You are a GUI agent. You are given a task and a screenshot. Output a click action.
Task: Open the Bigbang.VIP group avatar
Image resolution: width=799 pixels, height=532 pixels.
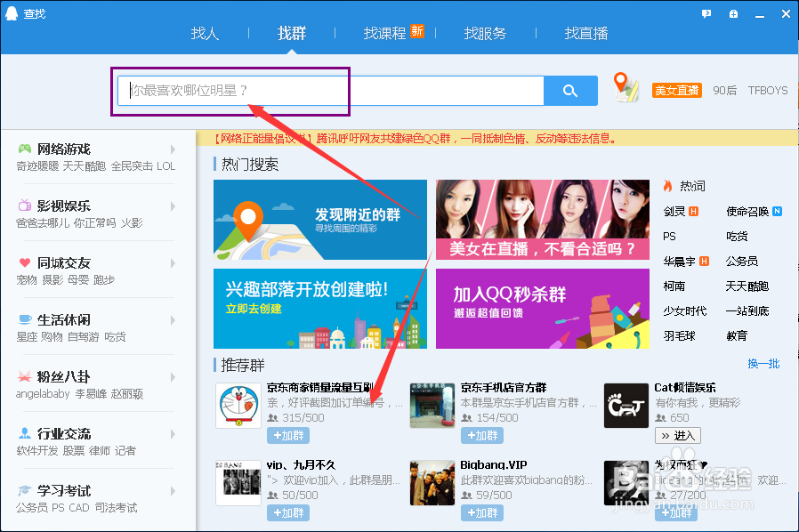(432, 483)
